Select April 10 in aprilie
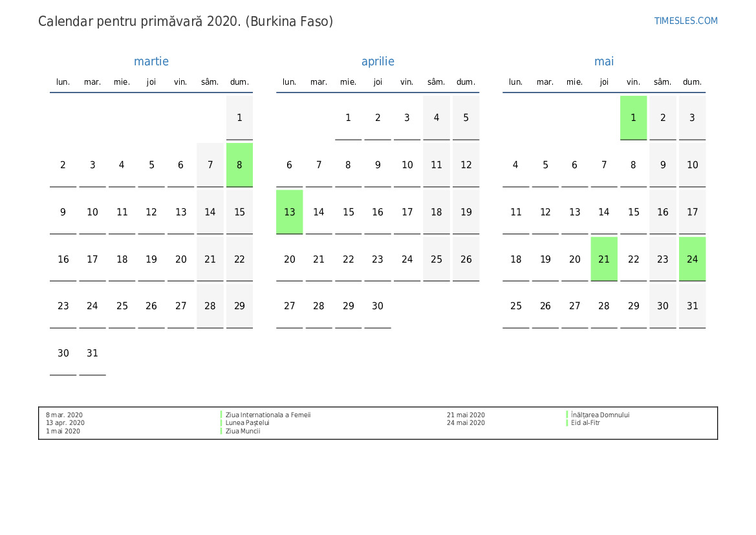756x535 pixels. [x=407, y=165]
